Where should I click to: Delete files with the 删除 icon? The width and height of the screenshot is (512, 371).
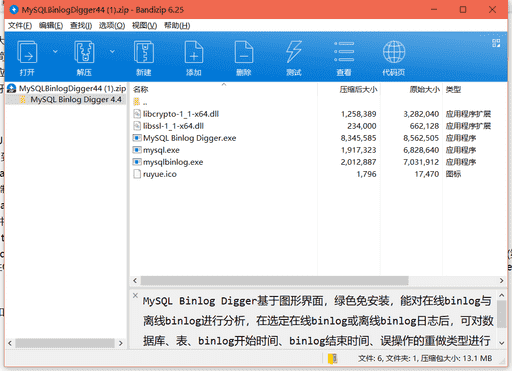244,57
